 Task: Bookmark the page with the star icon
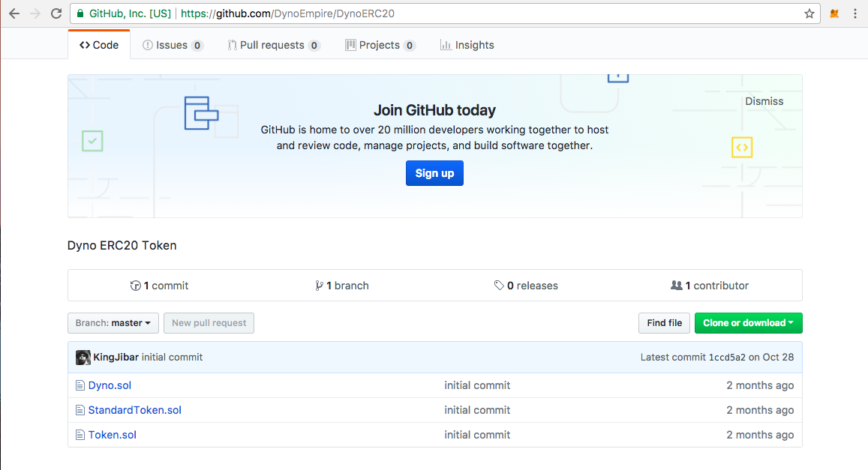pos(809,13)
